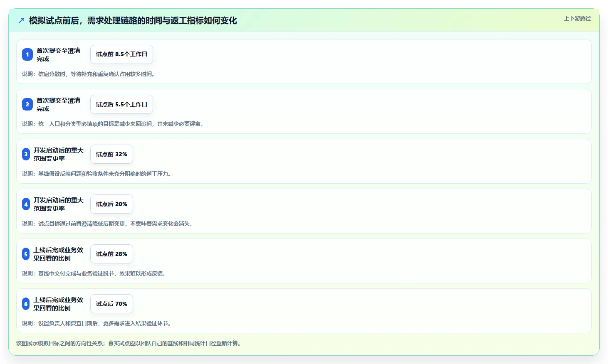Click step number 6 badge
Image resolution: width=608 pixels, height=364 pixels.
click(x=26, y=304)
